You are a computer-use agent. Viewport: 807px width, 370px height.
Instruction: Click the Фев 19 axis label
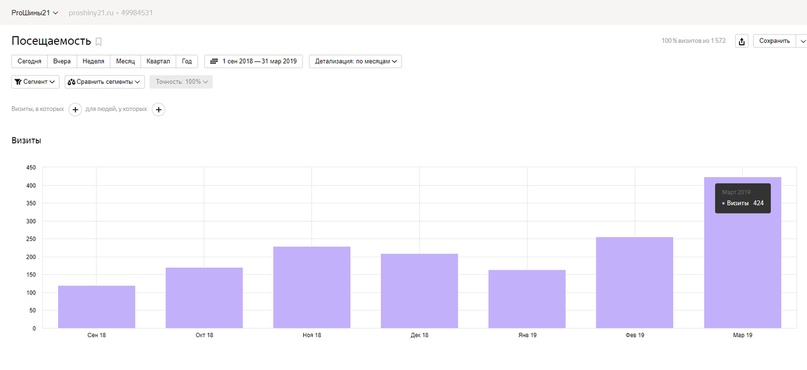[635, 335]
